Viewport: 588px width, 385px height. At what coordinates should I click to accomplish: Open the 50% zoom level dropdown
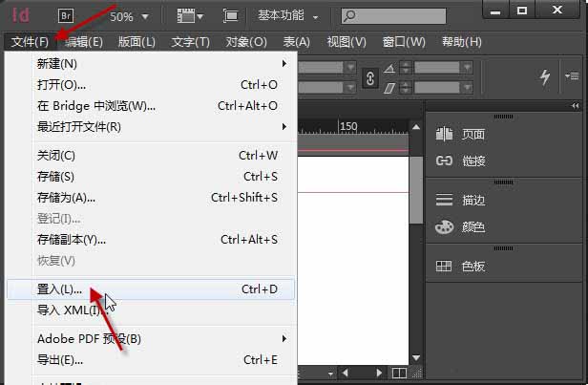click(145, 16)
